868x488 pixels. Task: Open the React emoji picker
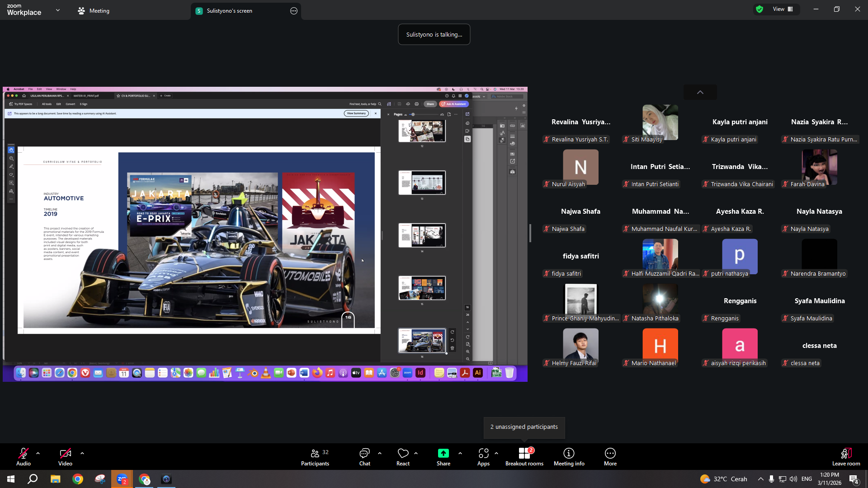[403, 457]
